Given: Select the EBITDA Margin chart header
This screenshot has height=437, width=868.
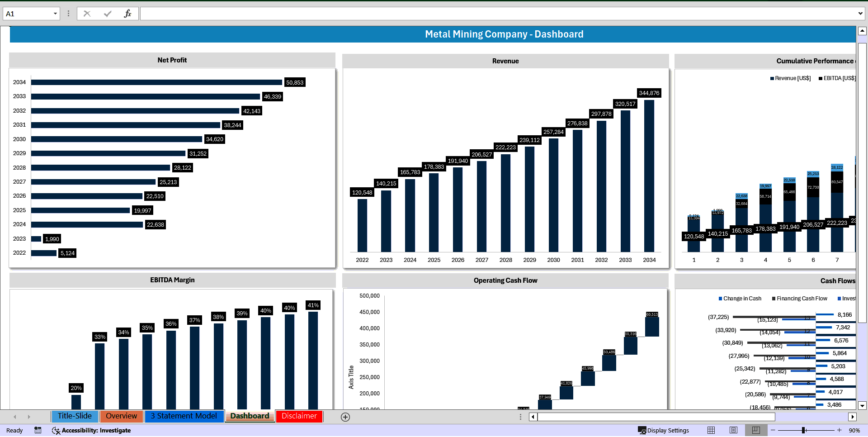Looking at the screenshot, I should click(x=172, y=280).
